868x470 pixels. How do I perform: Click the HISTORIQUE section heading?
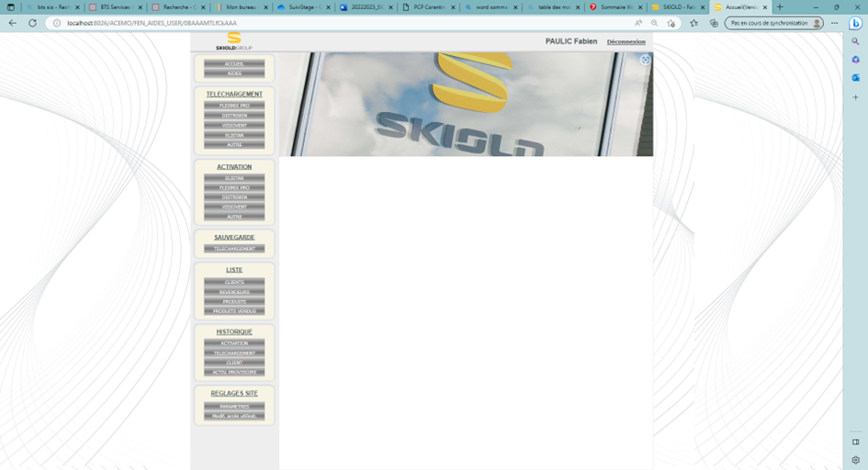(234, 331)
